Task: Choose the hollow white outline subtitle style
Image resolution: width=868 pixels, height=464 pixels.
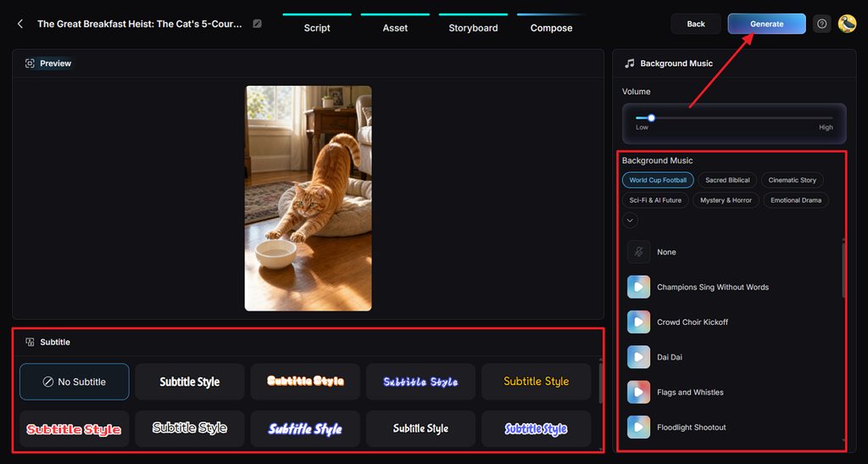Action: [190, 428]
